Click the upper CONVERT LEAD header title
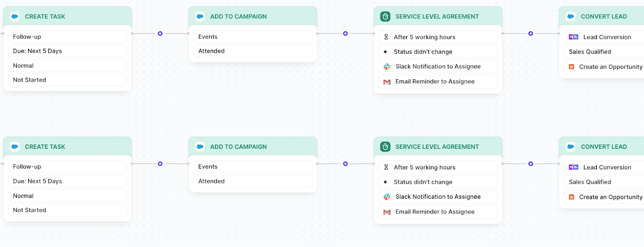The image size is (644, 247). [x=604, y=16]
